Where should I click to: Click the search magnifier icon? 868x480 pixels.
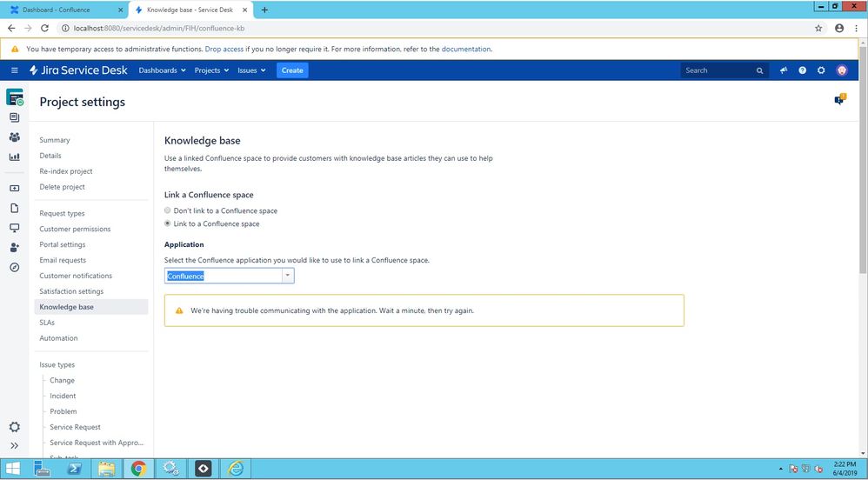(x=759, y=70)
